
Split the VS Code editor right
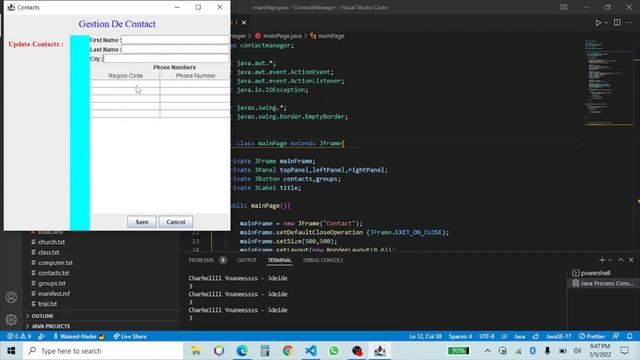tap(617, 22)
